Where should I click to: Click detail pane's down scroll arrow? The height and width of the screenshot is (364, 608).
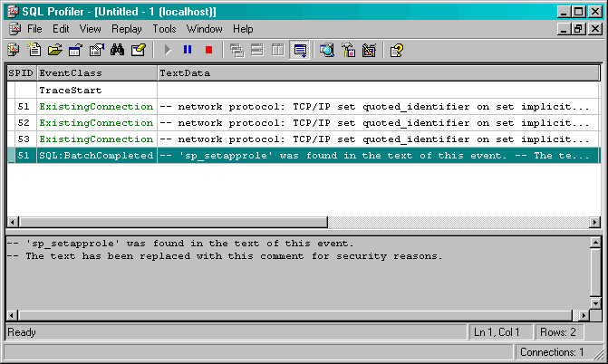click(595, 303)
